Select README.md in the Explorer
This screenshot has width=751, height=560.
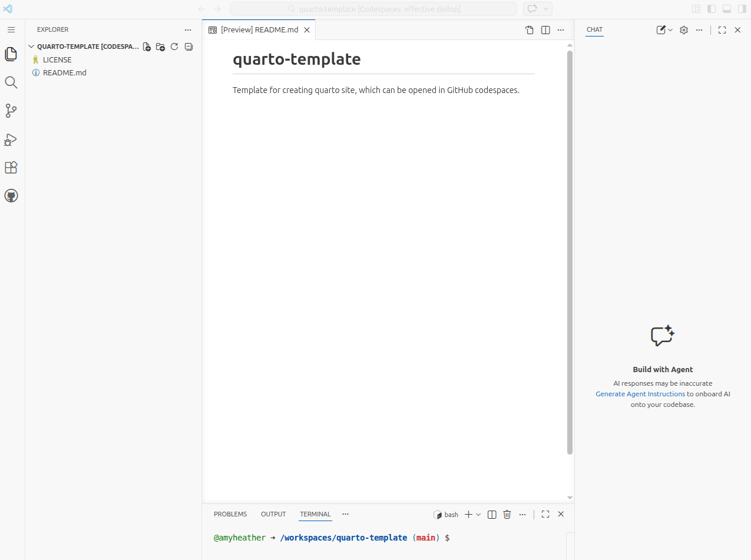coord(64,72)
